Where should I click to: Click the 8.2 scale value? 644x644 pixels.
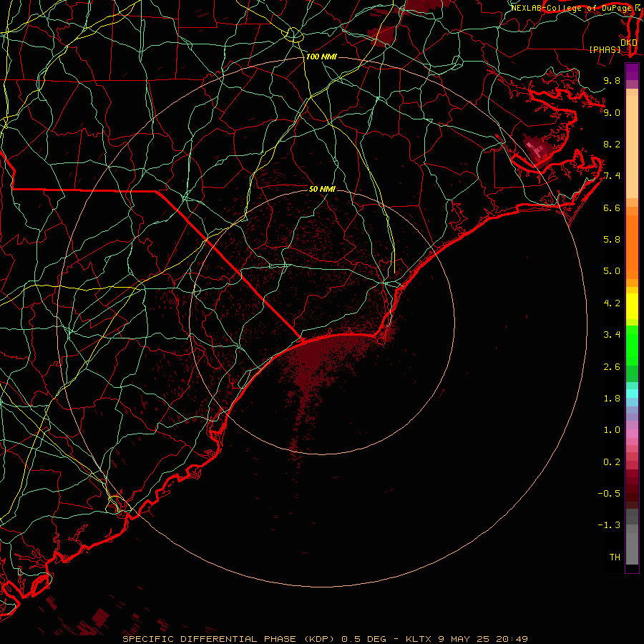(612, 144)
